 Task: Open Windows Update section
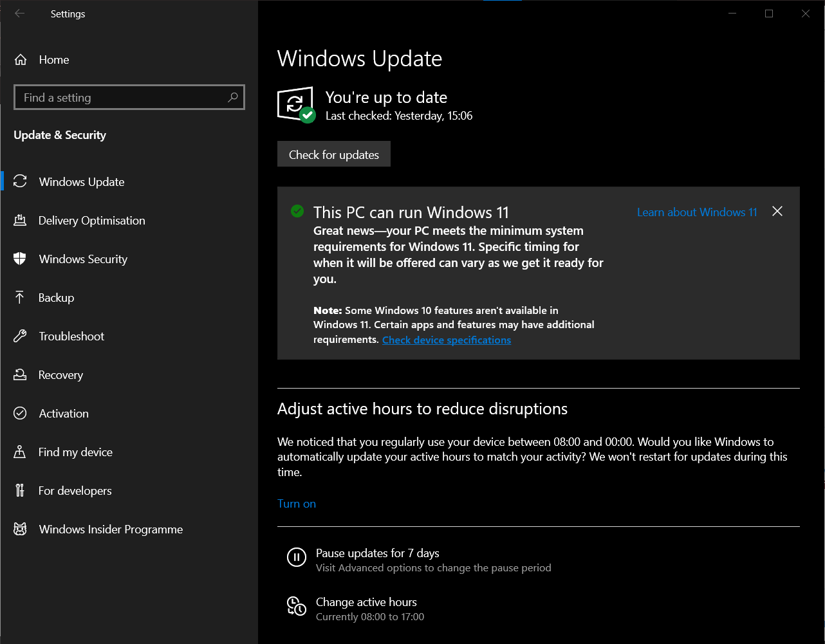click(x=129, y=181)
